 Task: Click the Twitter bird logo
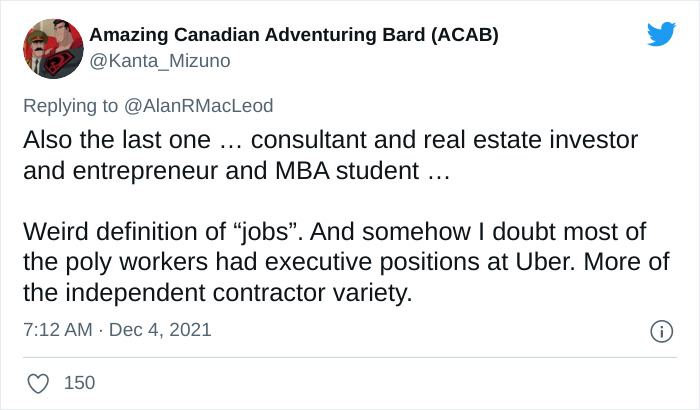661,35
